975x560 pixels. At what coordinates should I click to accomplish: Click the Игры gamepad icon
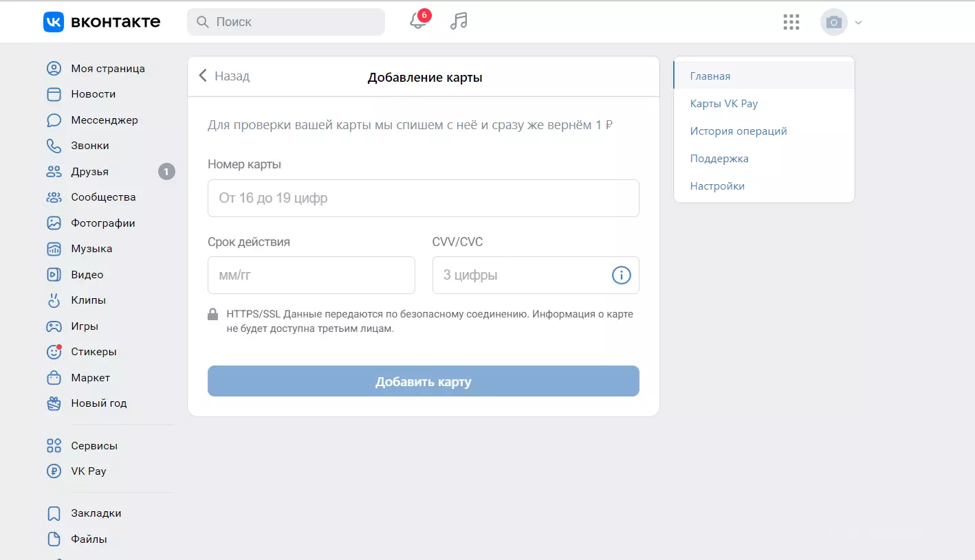click(54, 326)
